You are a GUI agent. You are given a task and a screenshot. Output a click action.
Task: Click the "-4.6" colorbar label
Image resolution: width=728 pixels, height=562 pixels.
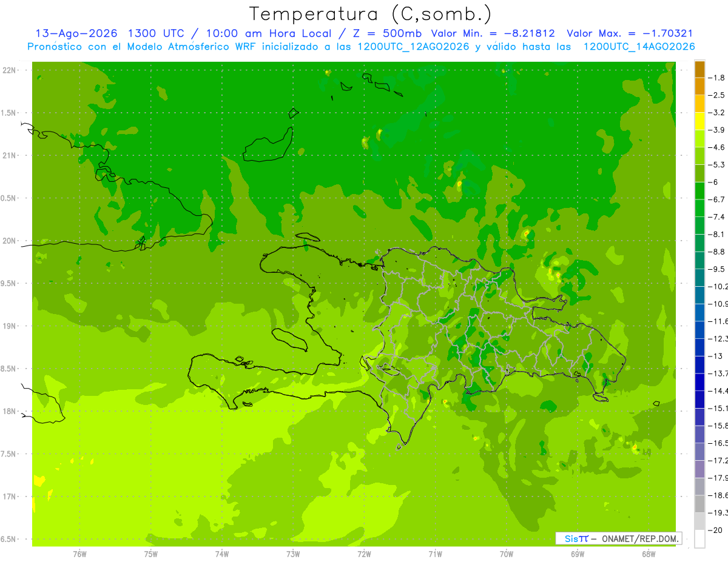[718, 147]
